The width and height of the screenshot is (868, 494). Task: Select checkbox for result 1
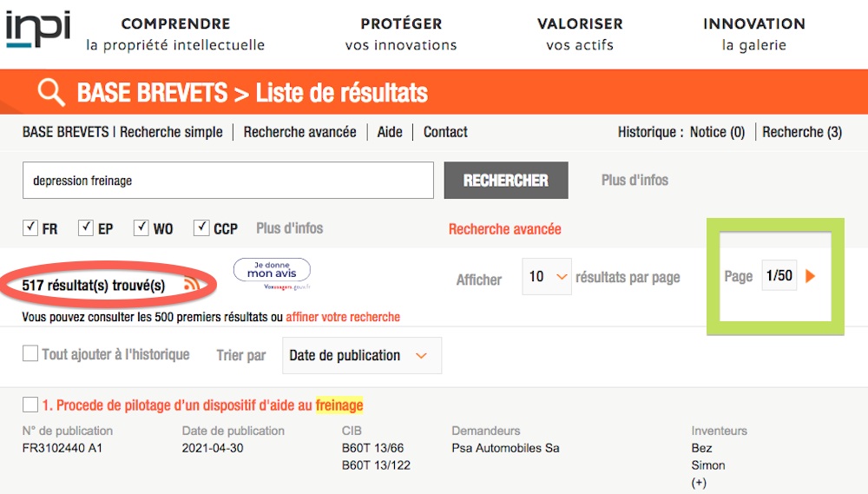(x=30, y=405)
